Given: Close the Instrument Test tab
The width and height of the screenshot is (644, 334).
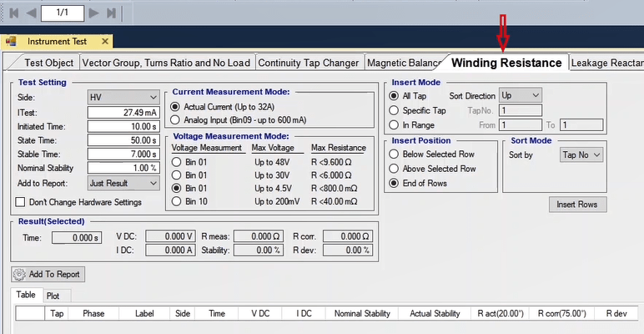Looking at the screenshot, I should click(x=105, y=41).
